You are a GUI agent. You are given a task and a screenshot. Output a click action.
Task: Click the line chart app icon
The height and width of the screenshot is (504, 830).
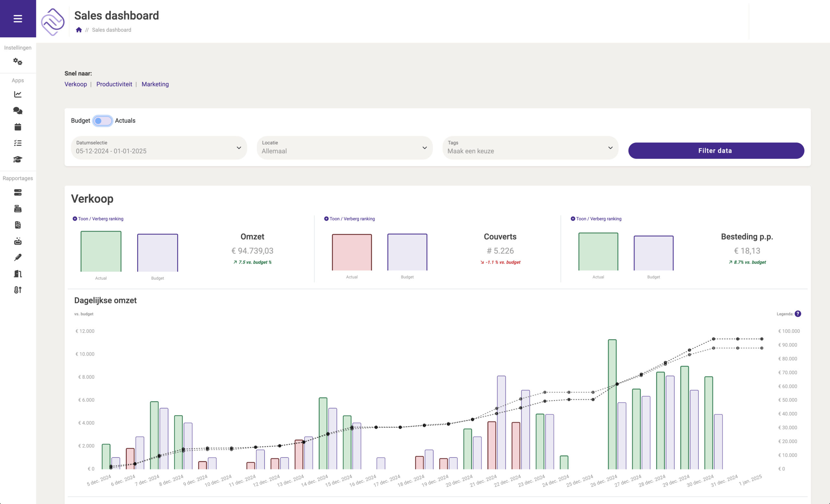[18, 94]
